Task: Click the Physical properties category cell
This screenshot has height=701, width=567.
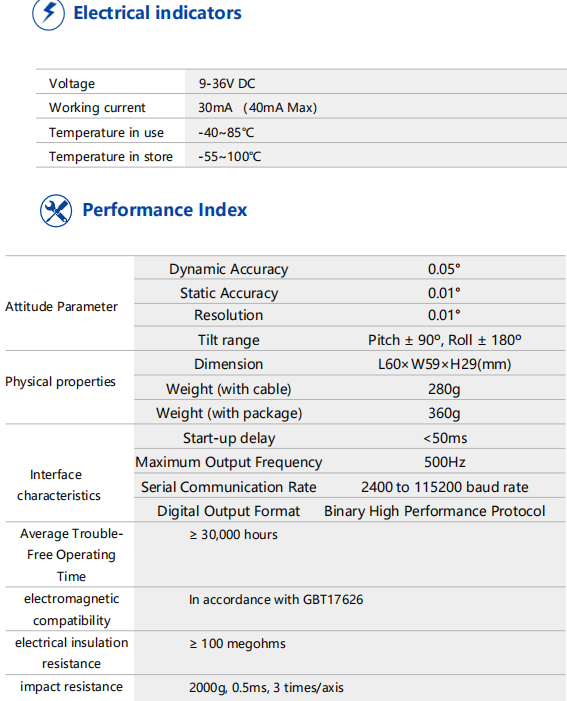Action: (x=60, y=382)
